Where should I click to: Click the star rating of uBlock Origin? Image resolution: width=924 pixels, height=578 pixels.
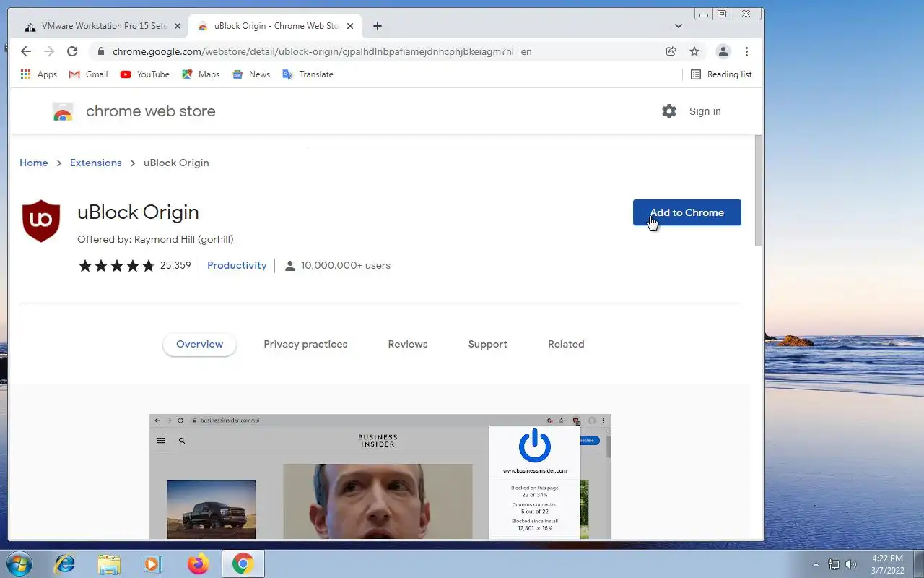pos(116,266)
